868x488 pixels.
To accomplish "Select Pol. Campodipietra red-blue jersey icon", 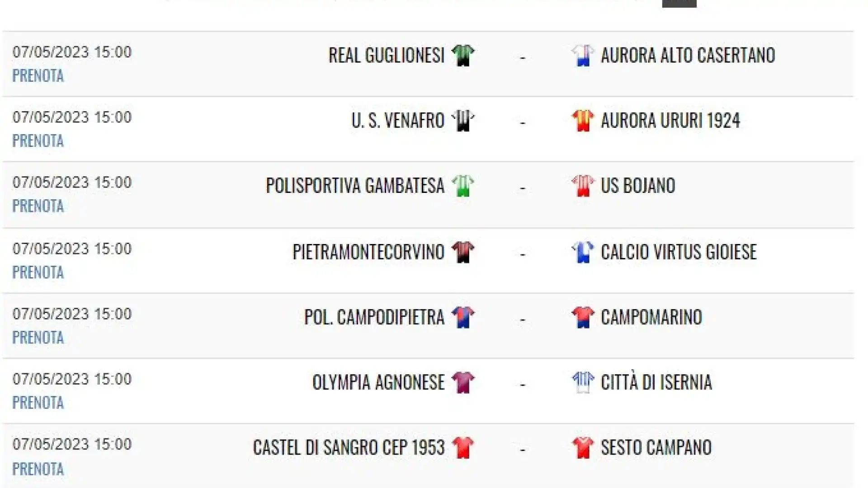I will pyautogui.click(x=462, y=317).
